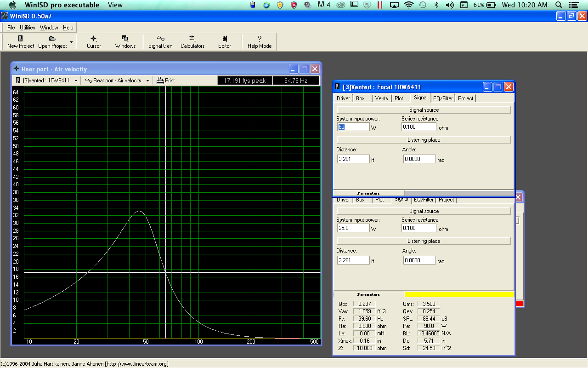588x368 pixels.
Task: Activate the Cursor tool
Action: [x=94, y=42]
